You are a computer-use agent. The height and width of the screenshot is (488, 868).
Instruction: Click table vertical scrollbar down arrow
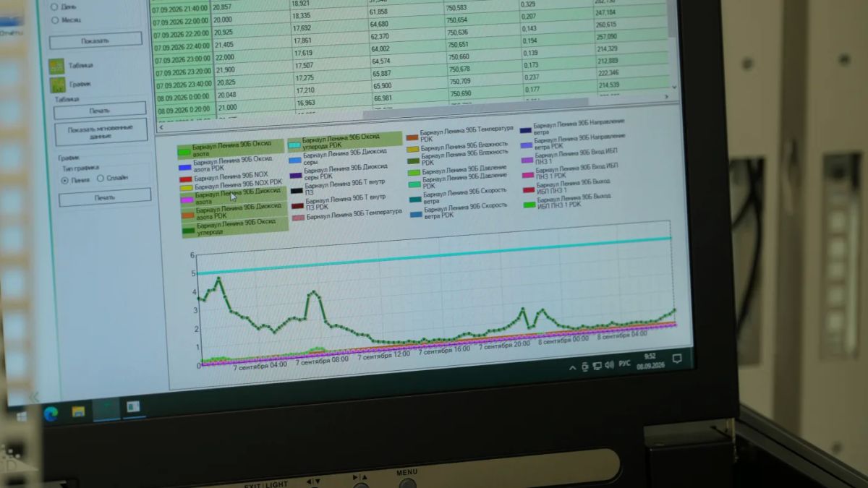pyautogui.click(x=675, y=87)
